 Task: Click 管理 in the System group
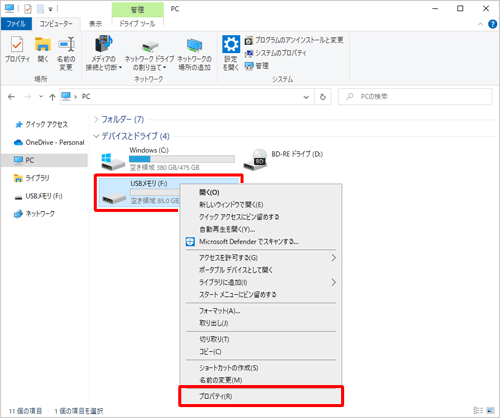(256, 66)
